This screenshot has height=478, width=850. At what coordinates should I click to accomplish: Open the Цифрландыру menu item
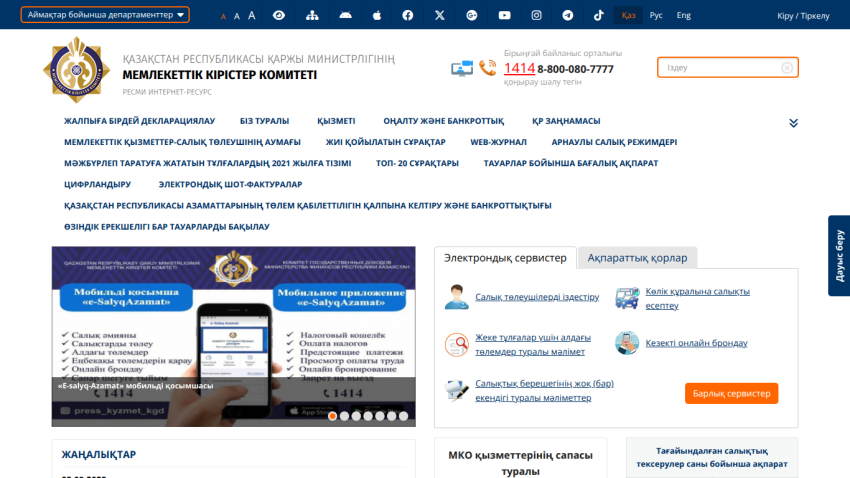[x=98, y=184]
